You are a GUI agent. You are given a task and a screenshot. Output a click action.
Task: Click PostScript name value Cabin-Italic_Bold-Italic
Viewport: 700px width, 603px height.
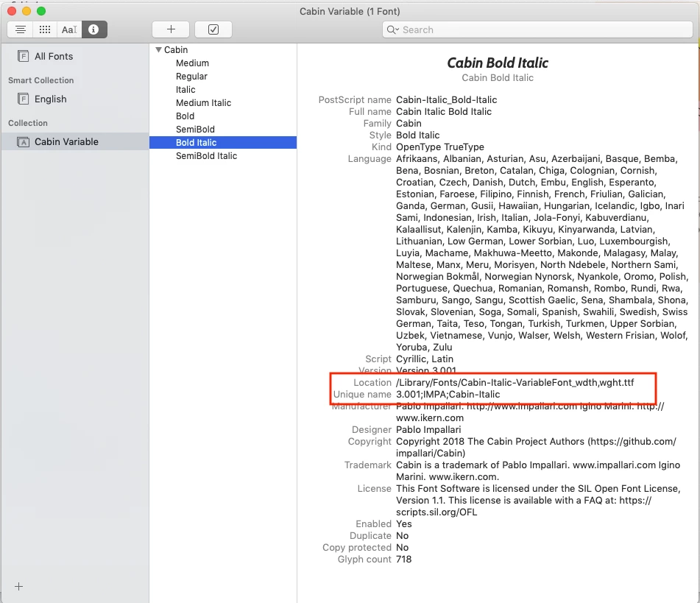click(x=447, y=99)
